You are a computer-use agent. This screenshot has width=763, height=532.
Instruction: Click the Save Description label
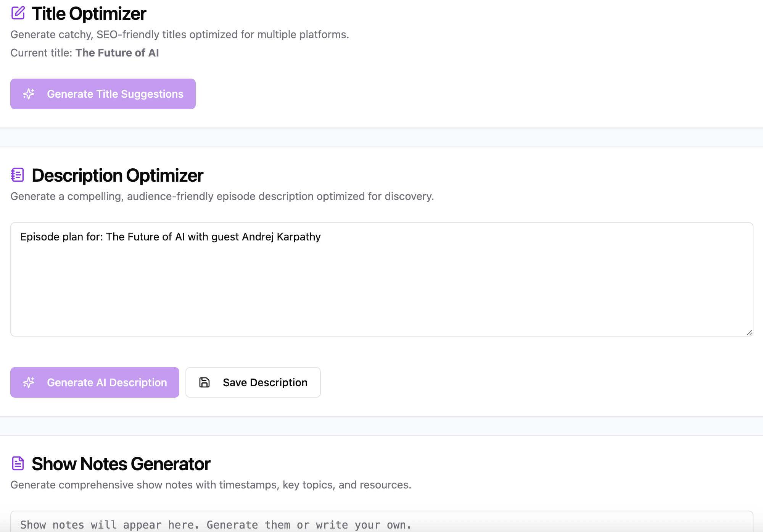(265, 382)
